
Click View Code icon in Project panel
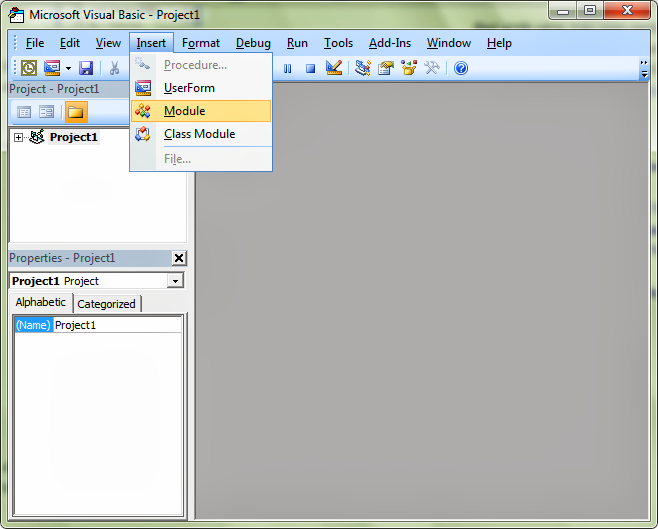point(24,112)
